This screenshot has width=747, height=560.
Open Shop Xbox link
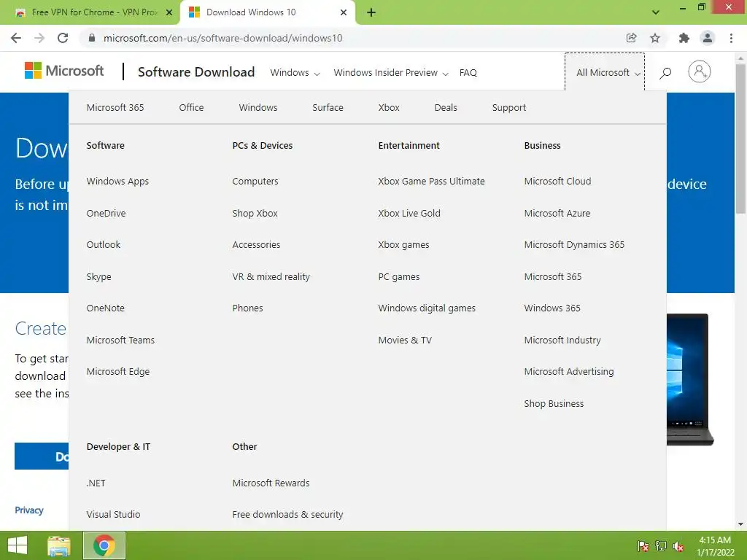[x=255, y=214]
